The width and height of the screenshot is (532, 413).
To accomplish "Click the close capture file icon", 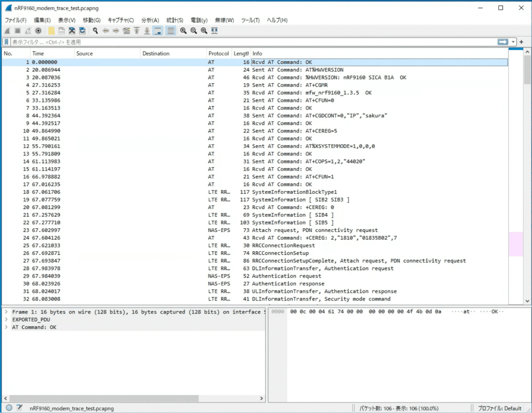I will coord(72,31).
